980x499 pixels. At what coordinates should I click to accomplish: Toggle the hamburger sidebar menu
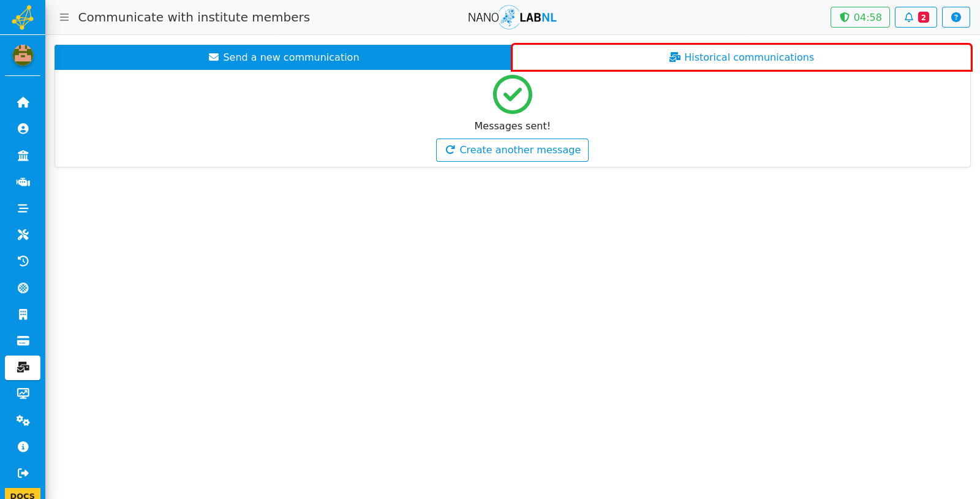[x=64, y=17]
